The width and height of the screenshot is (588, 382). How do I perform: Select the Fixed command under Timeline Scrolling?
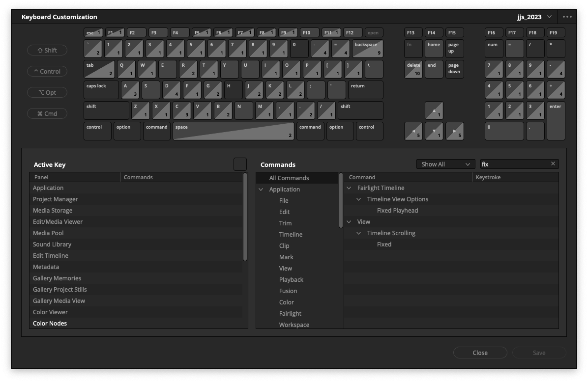tap(384, 244)
